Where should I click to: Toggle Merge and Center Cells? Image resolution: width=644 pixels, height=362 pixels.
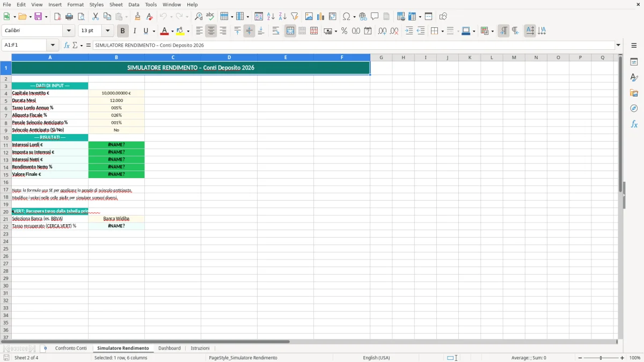pos(290,31)
